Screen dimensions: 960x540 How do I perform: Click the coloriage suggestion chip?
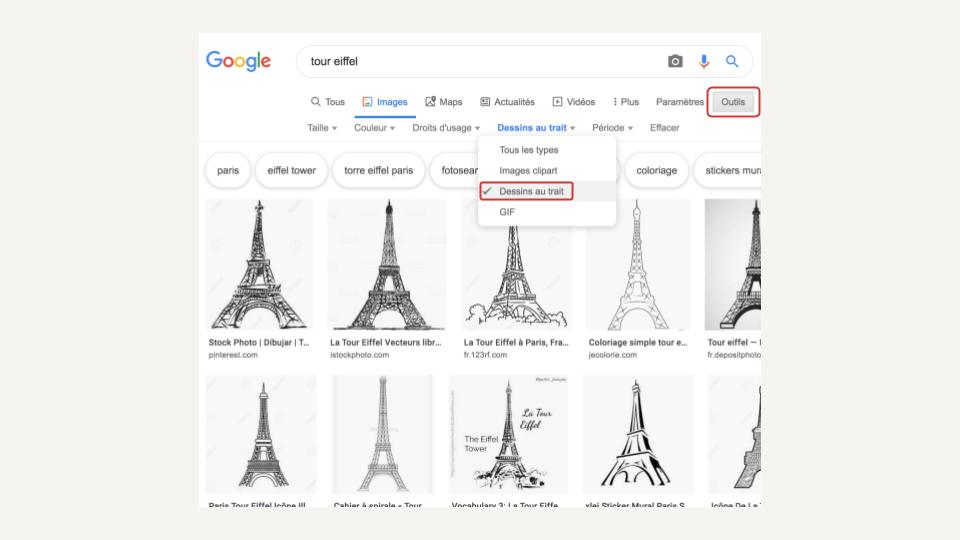[x=656, y=170]
